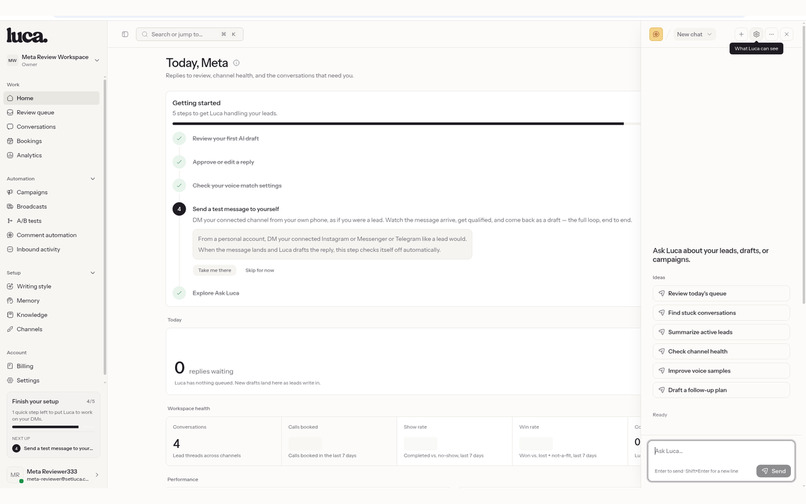Image resolution: width=806 pixels, height=504 pixels.
Task: Click the MR avatar at sidebar bottom
Action: click(x=15, y=475)
